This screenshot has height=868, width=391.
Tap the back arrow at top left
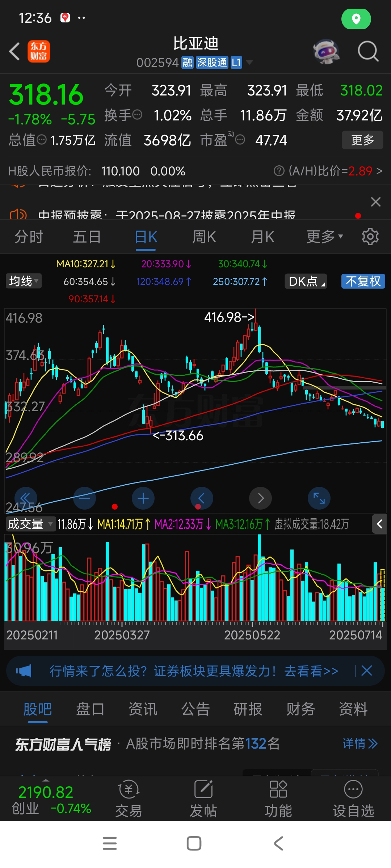(x=14, y=51)
